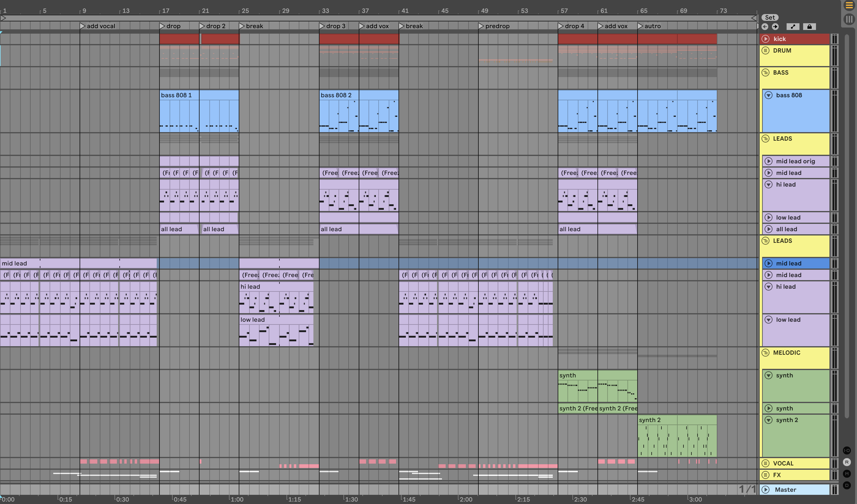Toggle the Automation Mode button
857x504 pixels.
point(793,27)
